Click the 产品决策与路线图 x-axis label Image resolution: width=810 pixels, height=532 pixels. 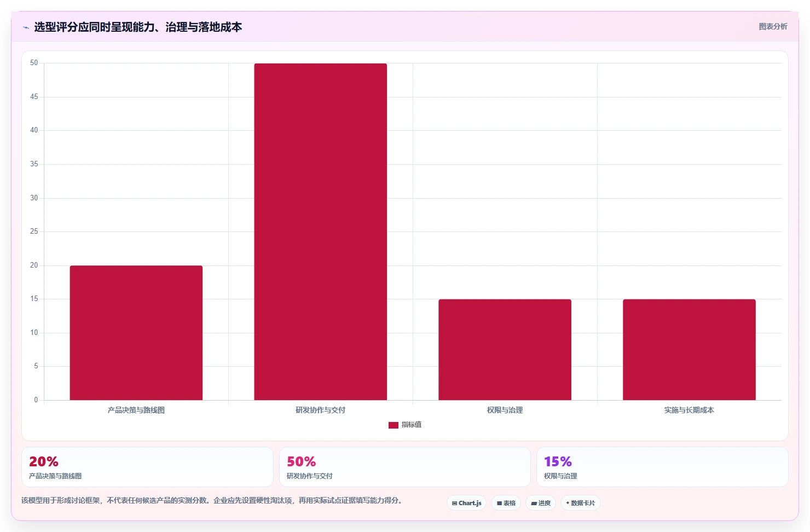[x=136, y=410]
